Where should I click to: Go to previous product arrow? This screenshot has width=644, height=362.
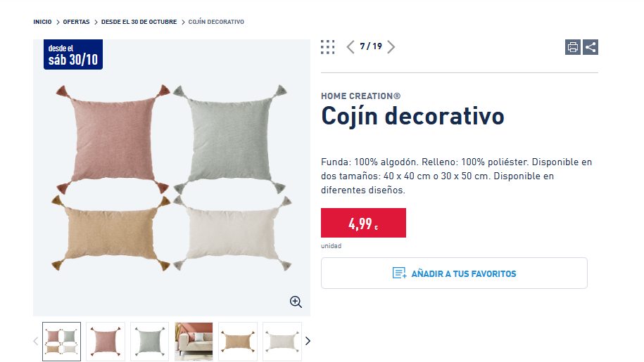[x=351, y=47]
